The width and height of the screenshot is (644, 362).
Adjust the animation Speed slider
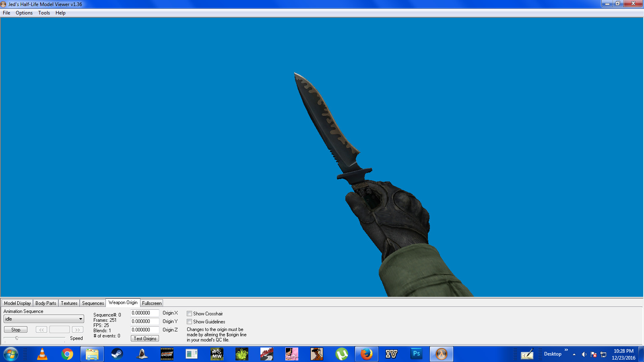tap(17, 338)
